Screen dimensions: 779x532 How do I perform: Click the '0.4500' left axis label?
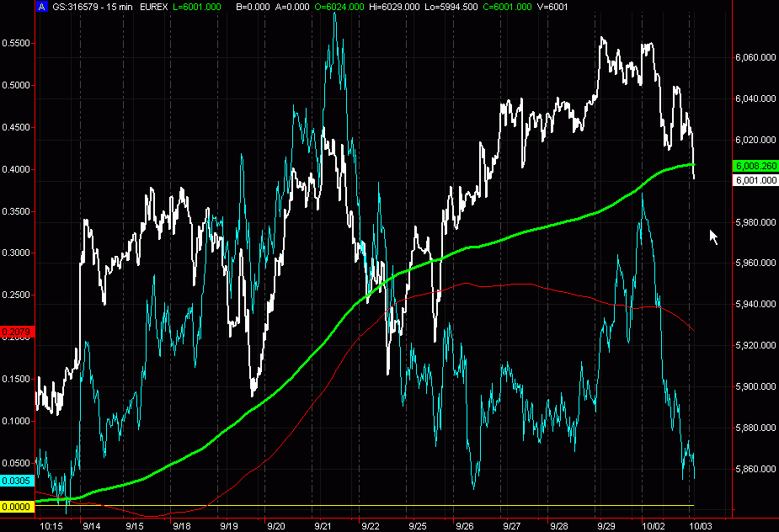[x=16, y=127]
